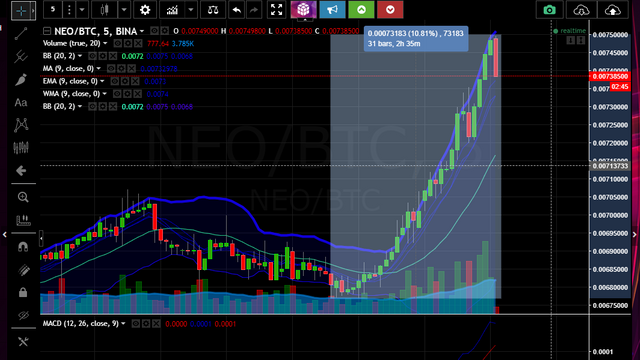Open bar style dropdown arrow

(124, 10)
